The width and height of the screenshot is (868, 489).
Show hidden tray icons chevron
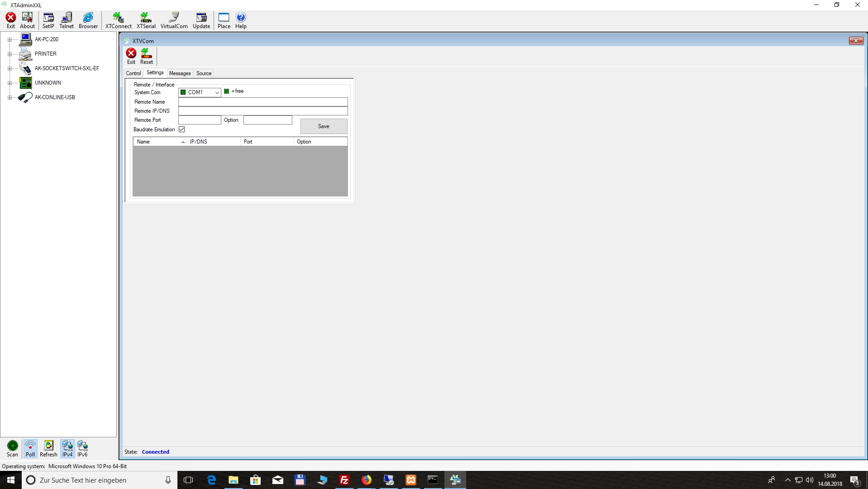[788, 480]
